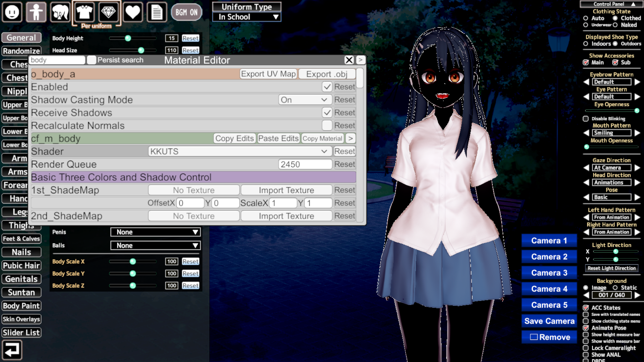Open the Skin Overlays tab
The height and width of the screenshot is (362, 644).
coord(21,319)
